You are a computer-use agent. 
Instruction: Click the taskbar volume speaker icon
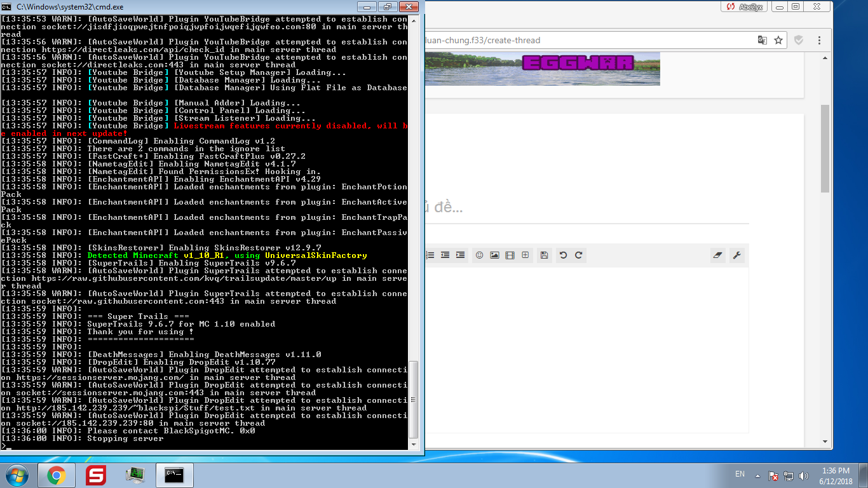[804, 475]
